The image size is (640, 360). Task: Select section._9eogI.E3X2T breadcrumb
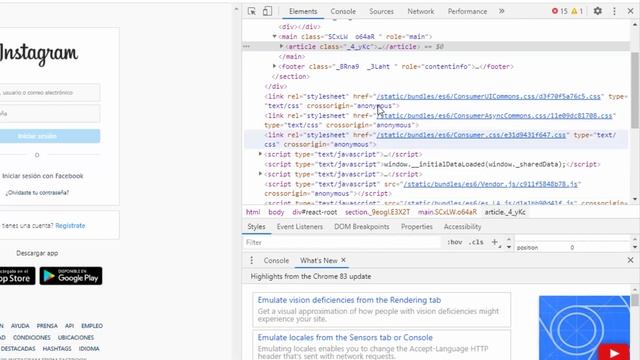coord(377,212)
